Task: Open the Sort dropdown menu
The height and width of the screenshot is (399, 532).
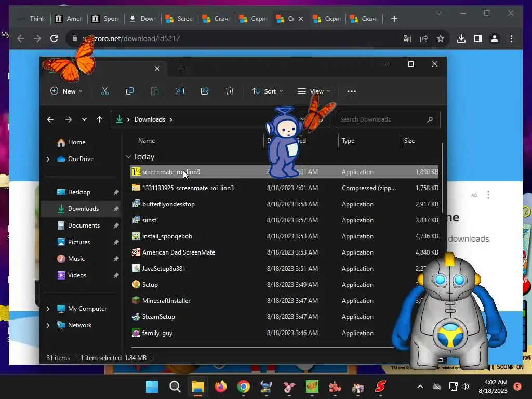Action: [x=268, y=91]
